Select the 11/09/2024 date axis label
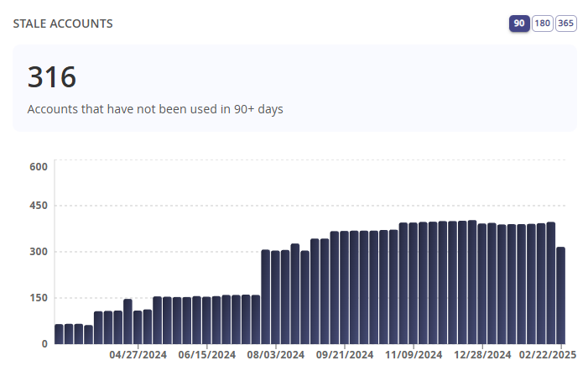Screen dimensions: 588x371 [414, 355]
